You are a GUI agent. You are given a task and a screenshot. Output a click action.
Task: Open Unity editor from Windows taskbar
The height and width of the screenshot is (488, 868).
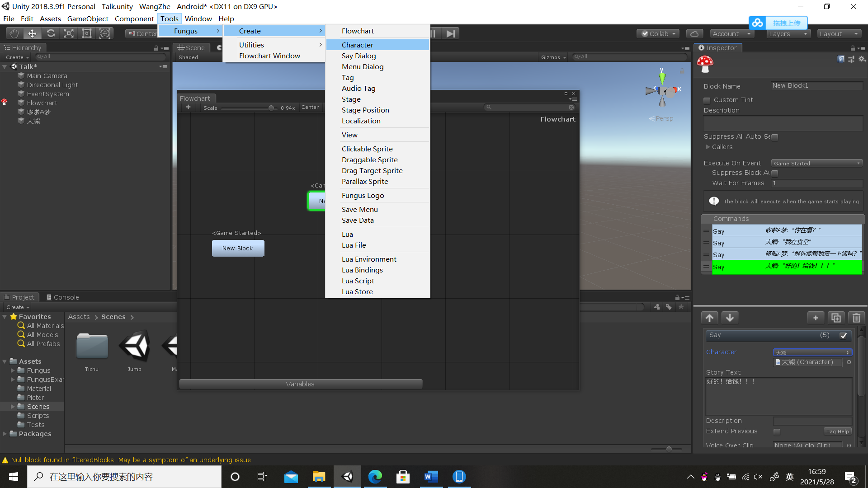[347, 477]
